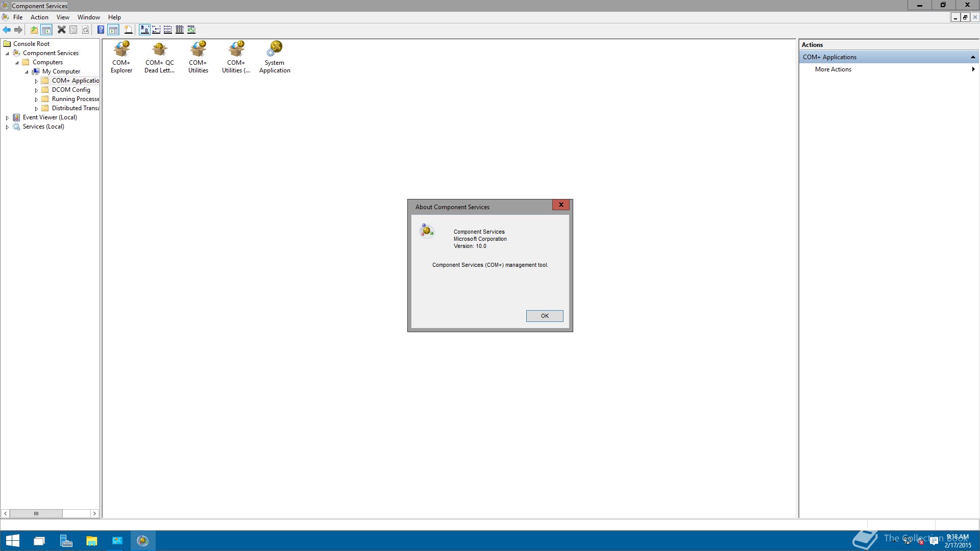Expand the Distributed Transaction tree node
The height and width of the screenshot is (551, 980).
point(36,109)
